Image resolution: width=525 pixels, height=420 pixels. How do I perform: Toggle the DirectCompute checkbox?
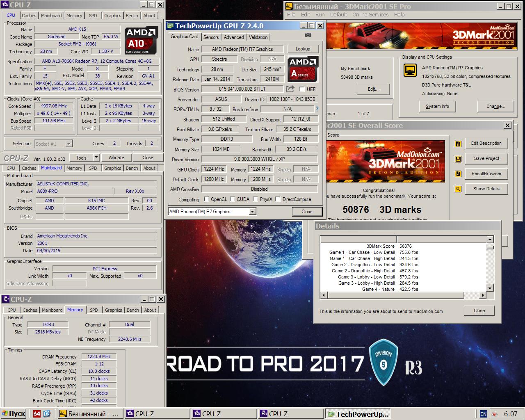coord(278,199)
